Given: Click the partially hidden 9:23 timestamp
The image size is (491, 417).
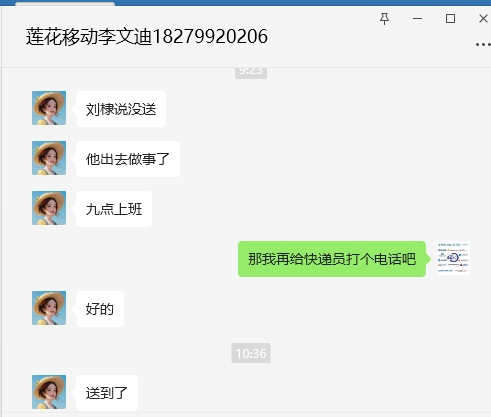Looking at the screenshot, I should pos(251,73).
